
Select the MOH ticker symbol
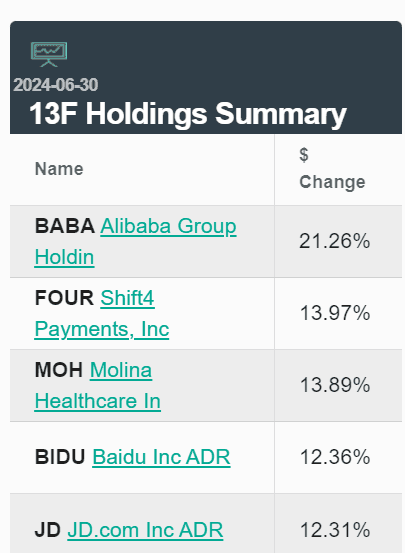tap(59, 370)
